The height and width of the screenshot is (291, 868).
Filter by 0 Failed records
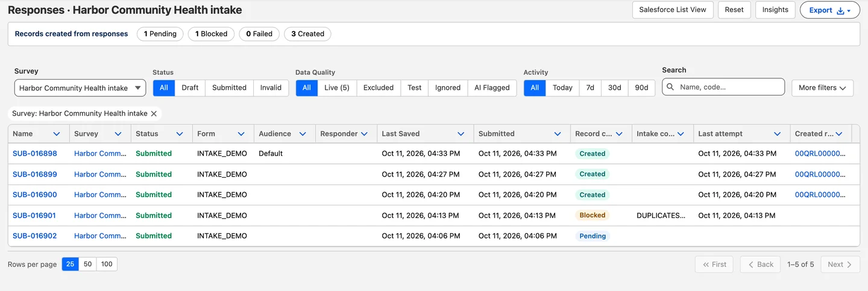click(259, 34)
